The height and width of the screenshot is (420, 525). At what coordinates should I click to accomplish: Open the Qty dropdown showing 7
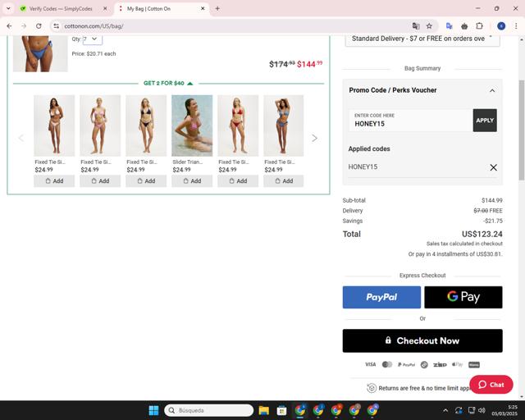pos(93,39)
